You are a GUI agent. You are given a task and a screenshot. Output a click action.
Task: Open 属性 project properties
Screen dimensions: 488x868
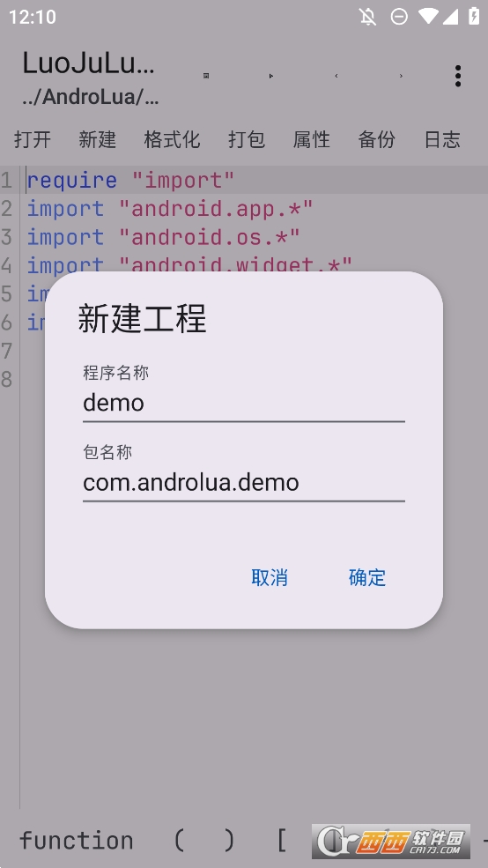tap(312, 139)
